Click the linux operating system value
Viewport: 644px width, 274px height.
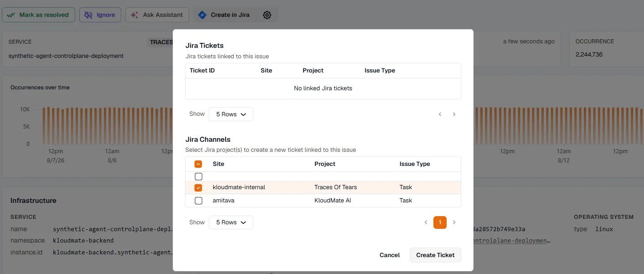604,229
